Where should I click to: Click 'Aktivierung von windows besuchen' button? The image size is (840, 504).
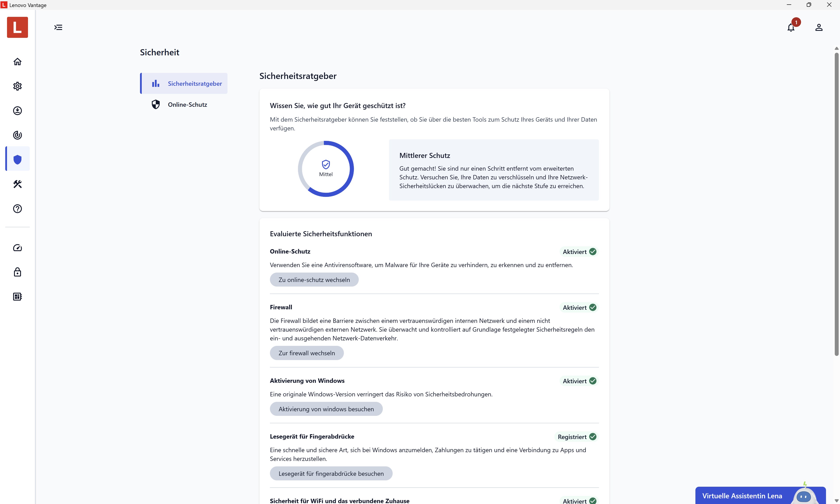pyautogui.click(x=326, y=409)
